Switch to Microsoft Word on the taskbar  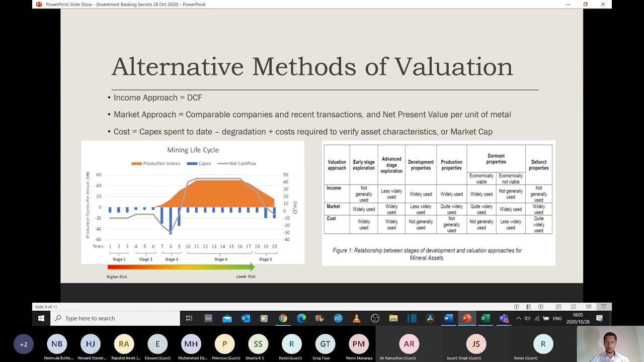pos(448,318)
